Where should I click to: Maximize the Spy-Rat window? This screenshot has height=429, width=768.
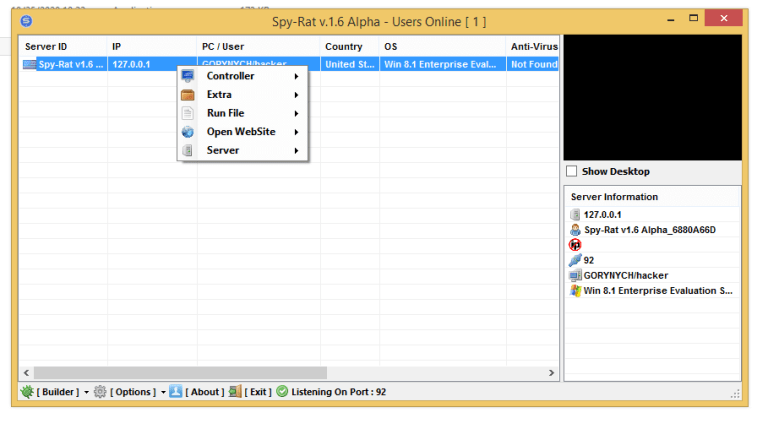[693, 19]
